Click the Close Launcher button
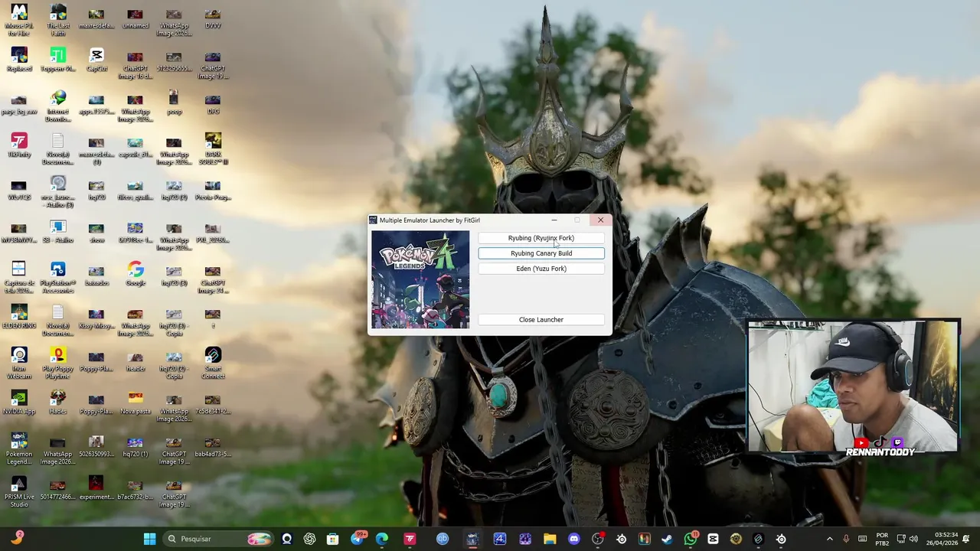The height and width of the screenshot is (551, 980). pos(541,320)
